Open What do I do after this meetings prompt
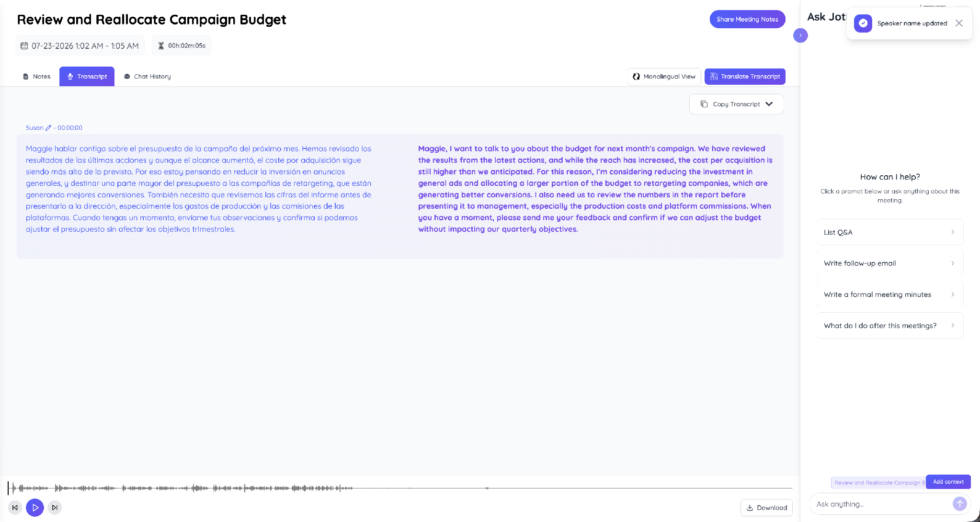 (x=890, y=326)
